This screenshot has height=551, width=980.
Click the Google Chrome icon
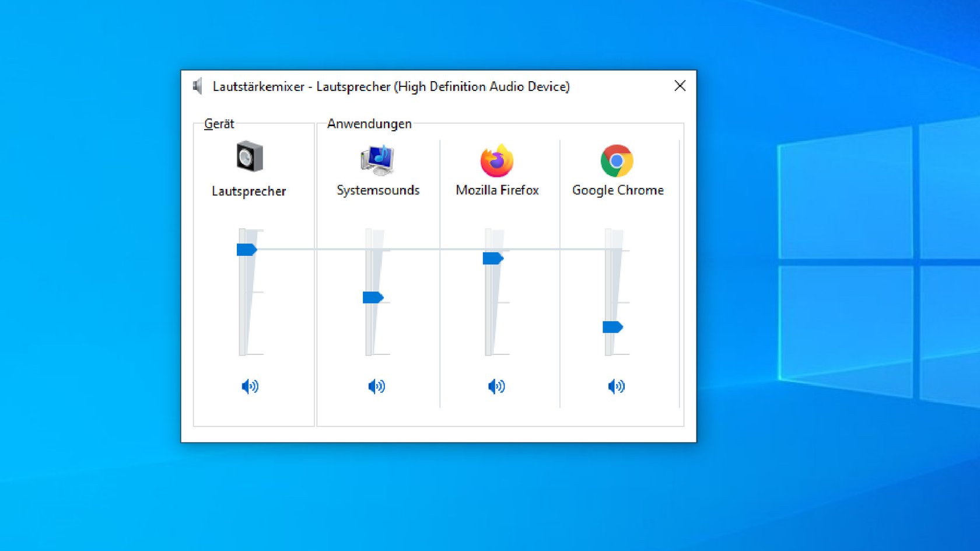(x=617, y=161)
